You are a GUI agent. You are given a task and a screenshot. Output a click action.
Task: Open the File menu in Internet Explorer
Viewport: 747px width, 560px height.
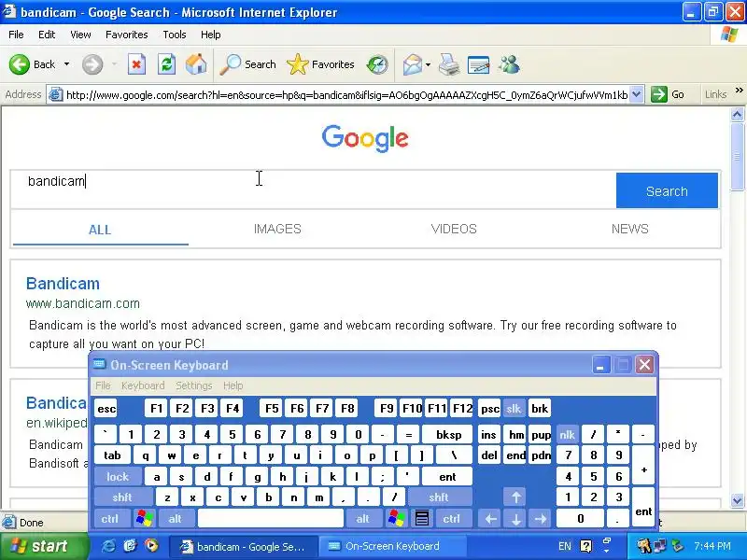click(x=16, y=35)
